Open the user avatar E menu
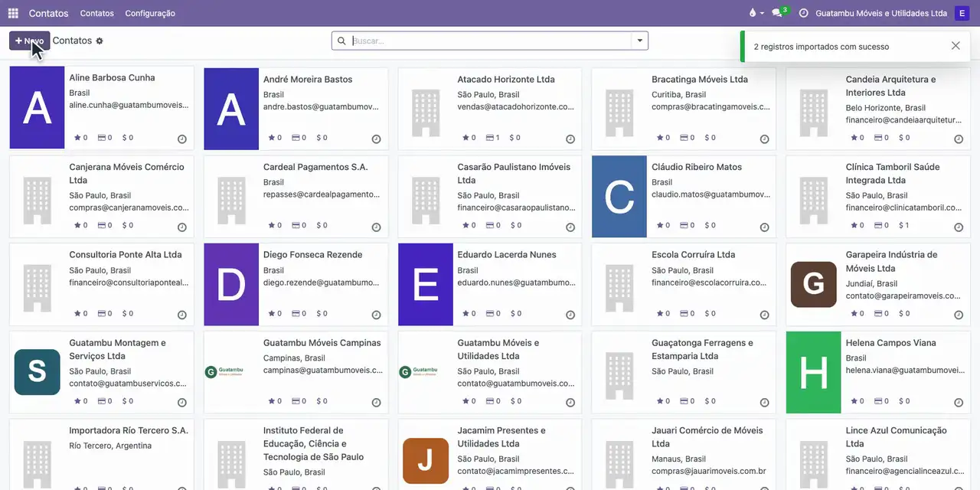This screenshot has width=980, height=490. [962, 13]
